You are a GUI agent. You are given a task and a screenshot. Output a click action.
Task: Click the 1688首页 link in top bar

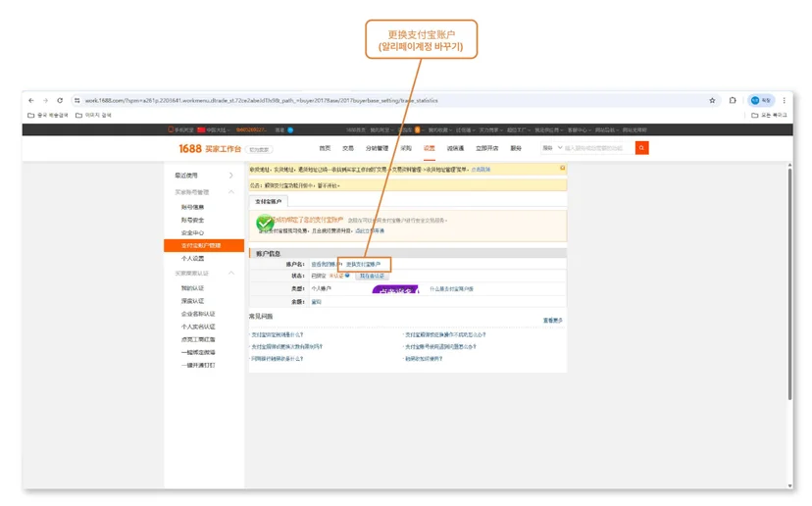(x=356, y=130)
